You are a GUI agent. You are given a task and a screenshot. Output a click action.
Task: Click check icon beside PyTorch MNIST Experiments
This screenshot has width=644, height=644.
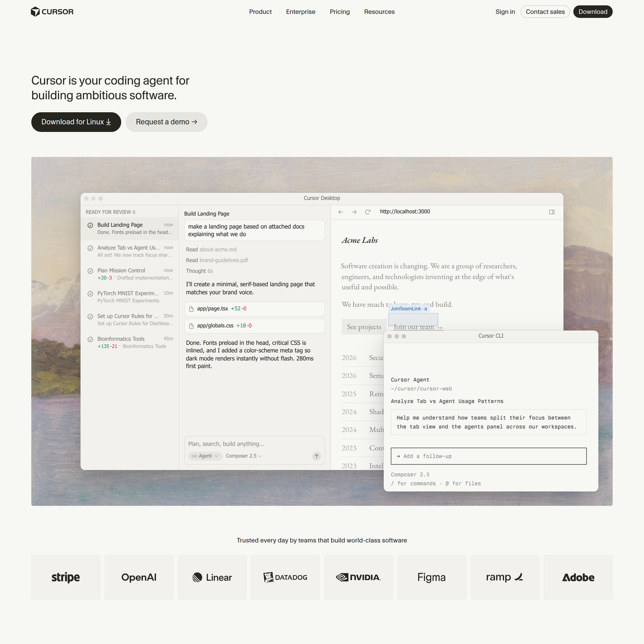[91, 293]
